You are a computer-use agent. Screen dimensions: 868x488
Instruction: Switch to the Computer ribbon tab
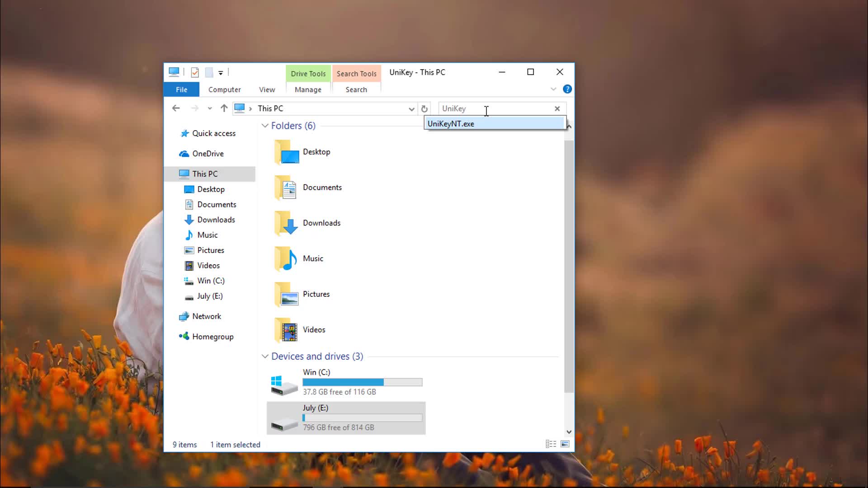click(224, 89)
